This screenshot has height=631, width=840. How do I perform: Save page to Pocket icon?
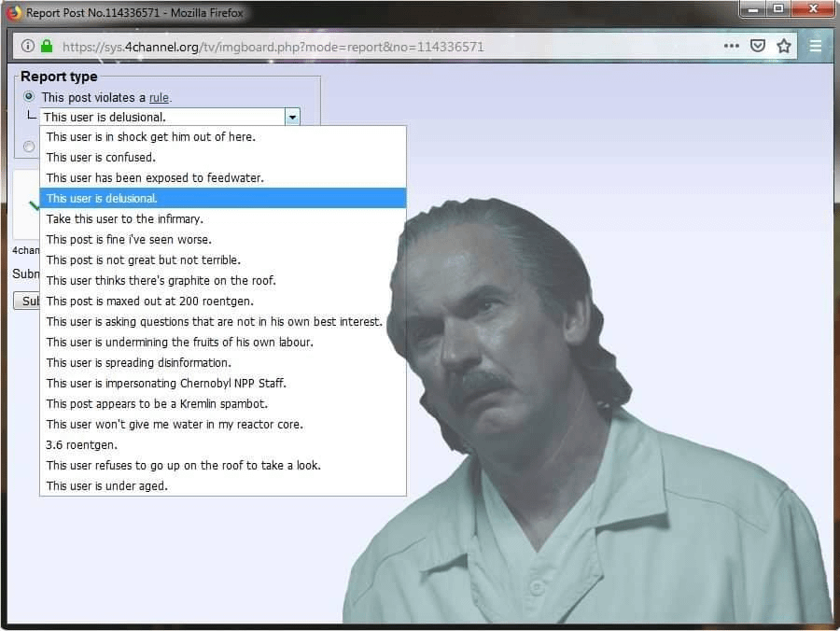[x=758, y=46]
